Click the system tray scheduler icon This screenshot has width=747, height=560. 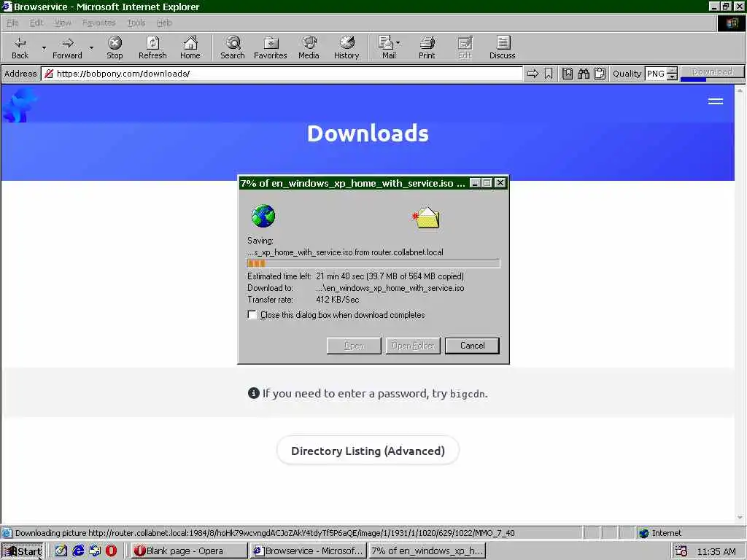coord(681,551)
